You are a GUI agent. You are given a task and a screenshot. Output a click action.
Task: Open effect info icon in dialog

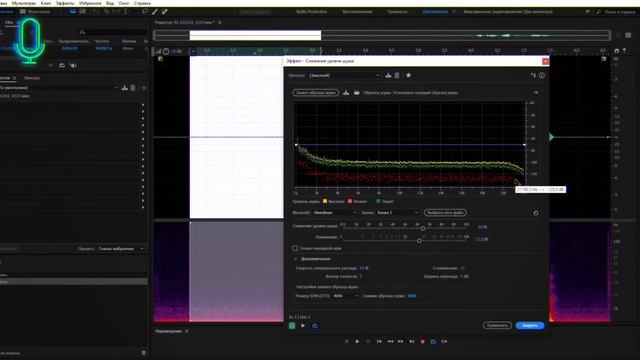[x=542, y=75]
